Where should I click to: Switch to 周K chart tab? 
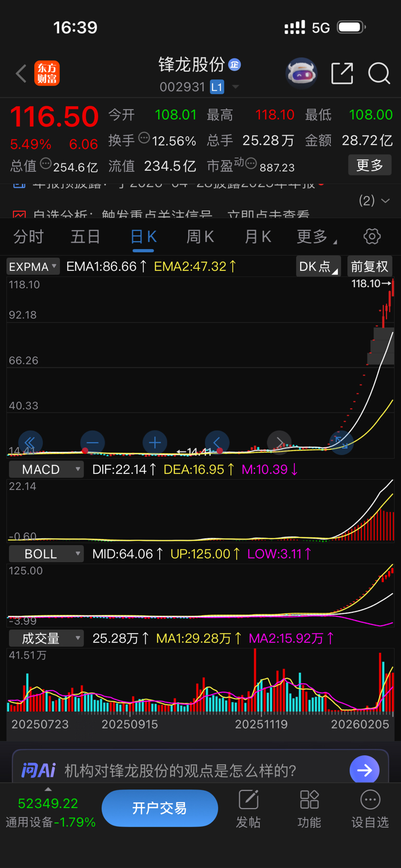click(x=200, y=237)
